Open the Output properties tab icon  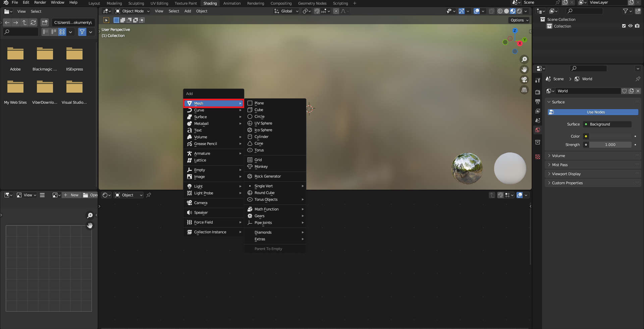coord(538,102)
